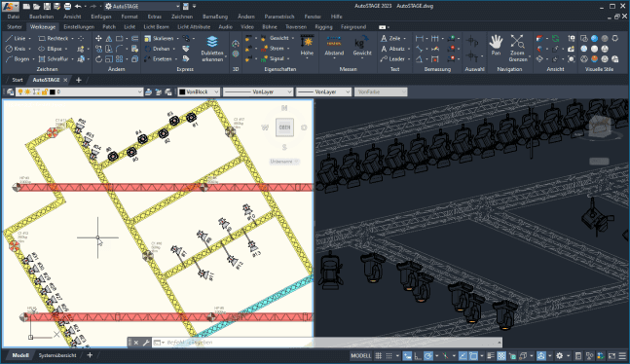The width and height of the screenshot is (630, 364).
Task: Toggle lineweight display in status bar
Action: (491, 356)
